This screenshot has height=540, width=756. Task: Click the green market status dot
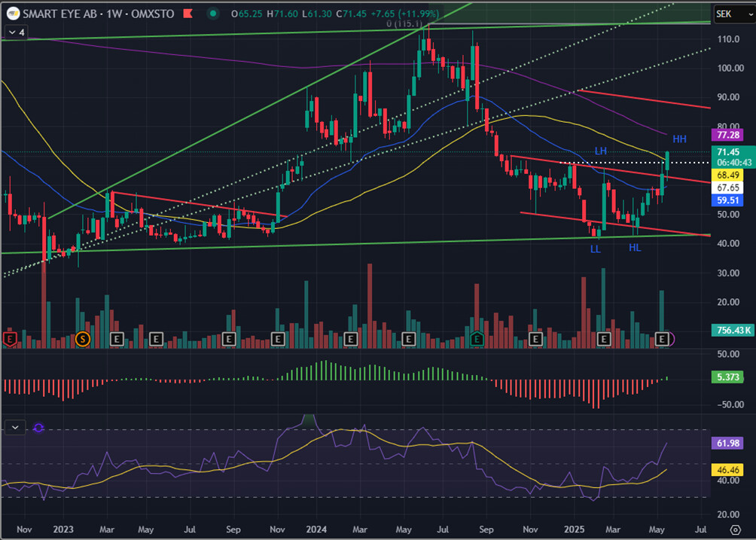click(x=215, y=14)
